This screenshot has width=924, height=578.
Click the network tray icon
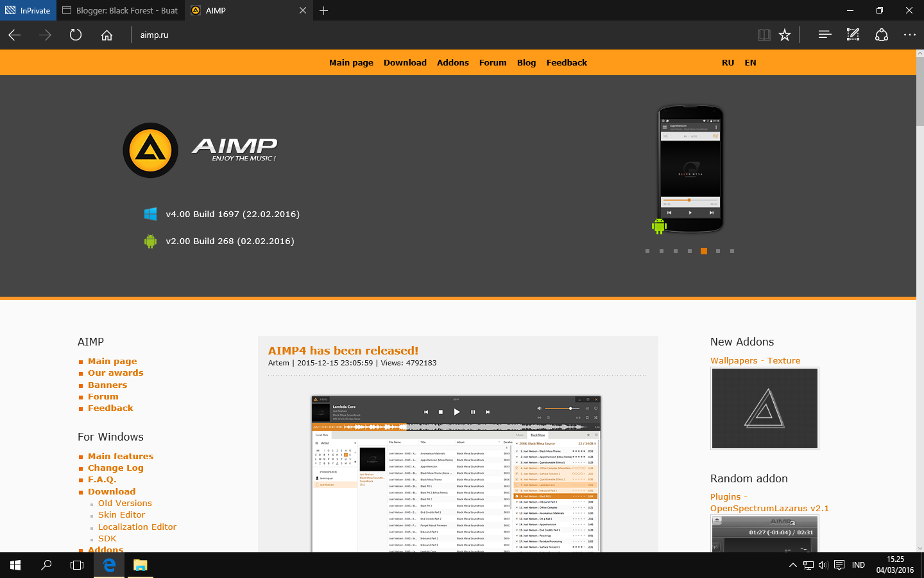[x=809, y=565]
